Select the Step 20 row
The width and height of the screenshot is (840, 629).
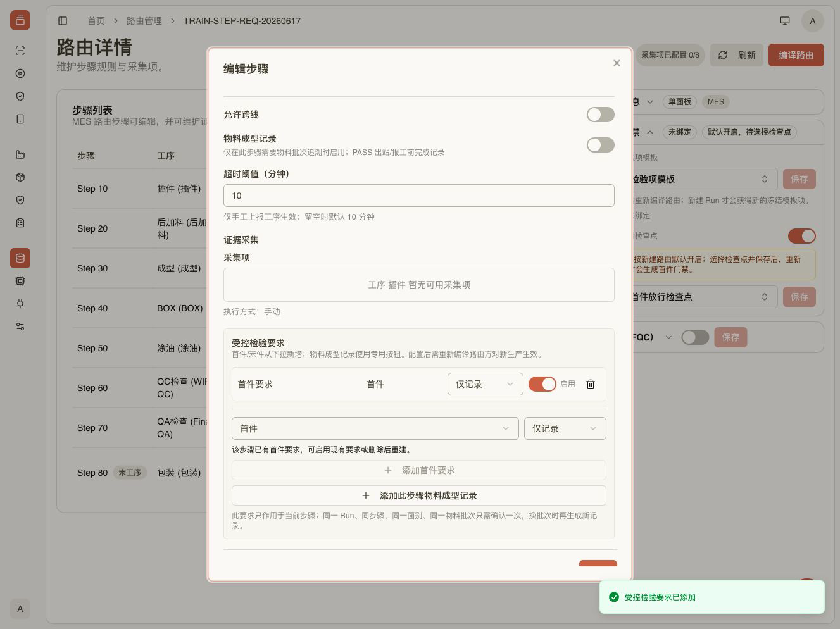[141, 228]
